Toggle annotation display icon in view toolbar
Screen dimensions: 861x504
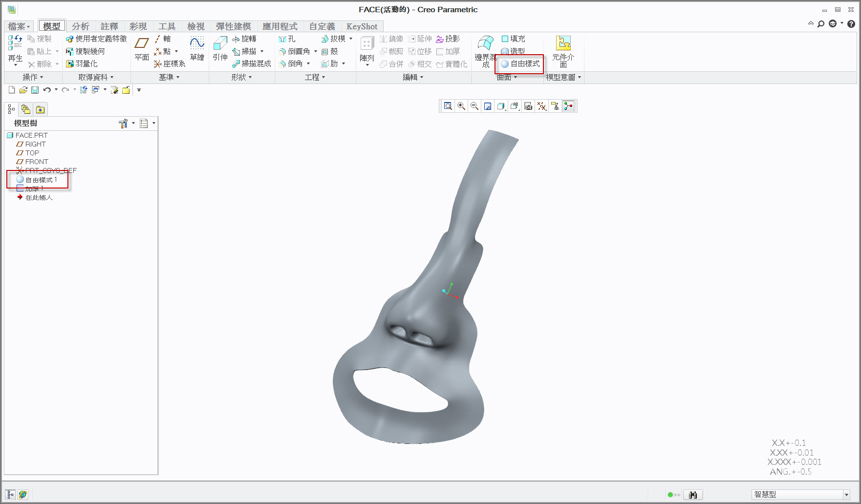(555, 106)
